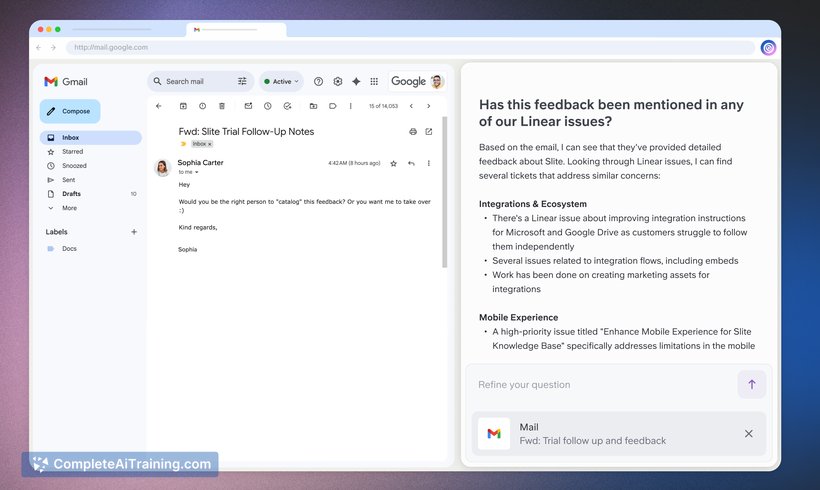Viewport: 820px width, 490px height.
Task: Archive this email
Action: tap(183, 106)
